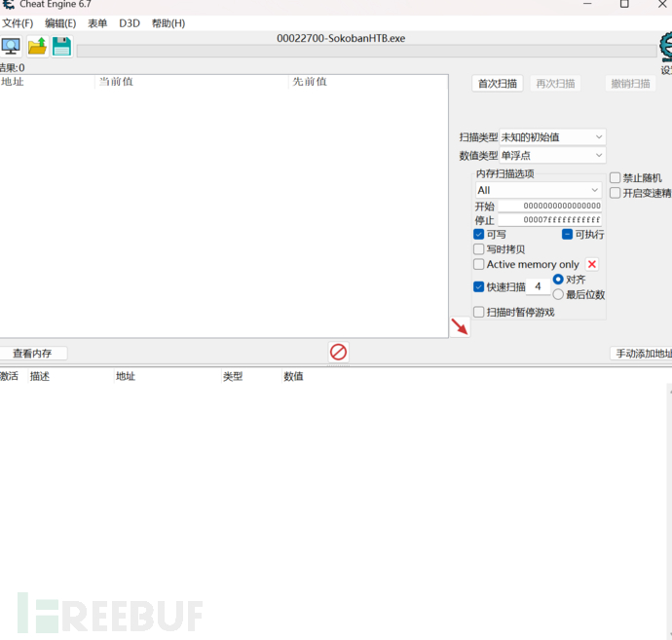This screenshot has height=640, width=672.
Task: Select the 最后位数 radio button
Action: (558, 294)
